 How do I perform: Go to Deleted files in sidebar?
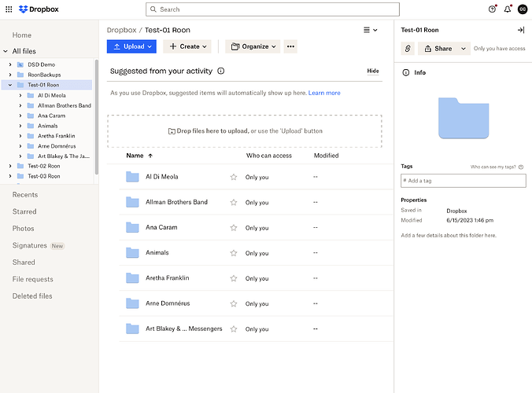click(32, 296)
